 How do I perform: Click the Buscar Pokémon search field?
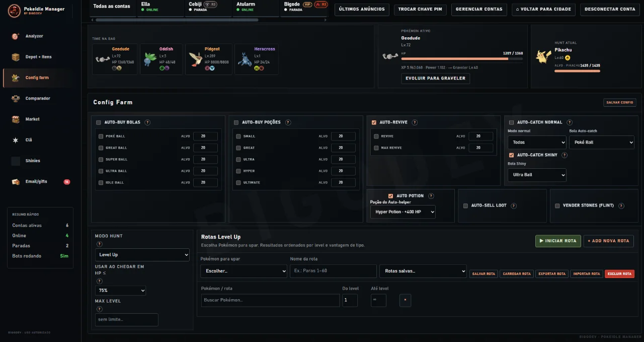click(270, 300)
